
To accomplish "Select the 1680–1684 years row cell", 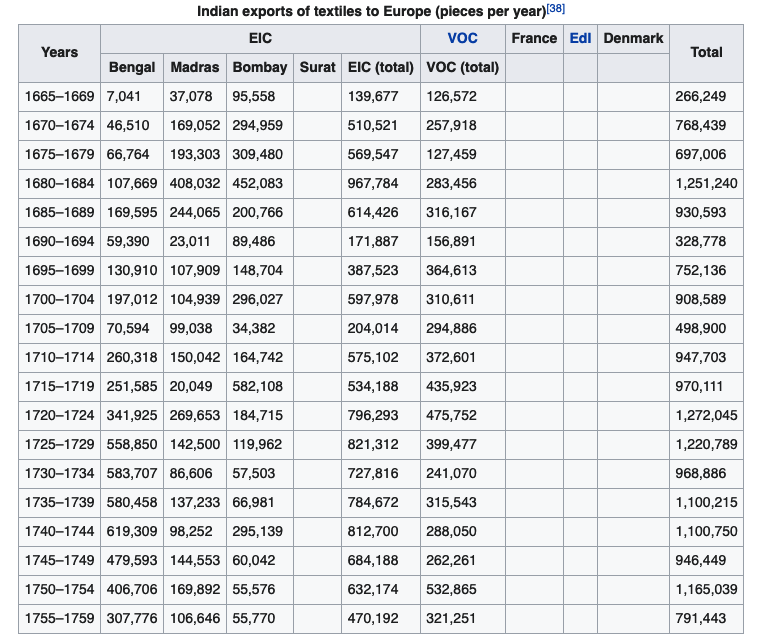I will tap(60, 183).
